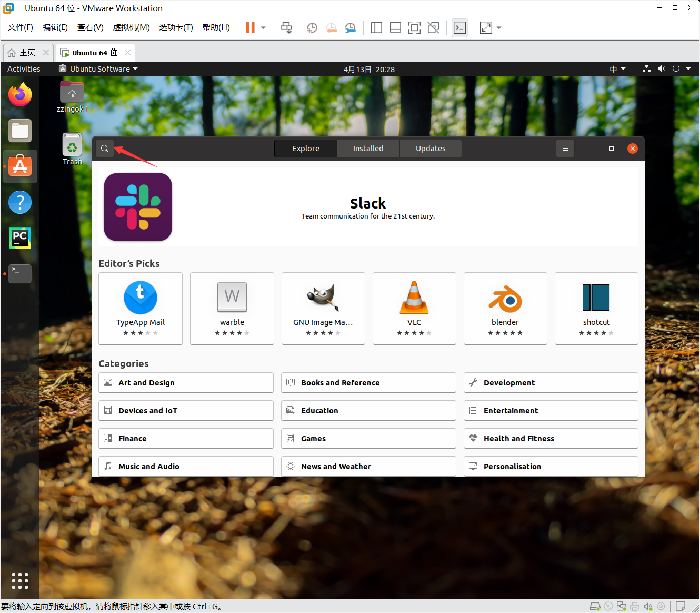The height and width of the screenshot is (613, 700).
Task: Open the VMware console view button
Action: 459,27
